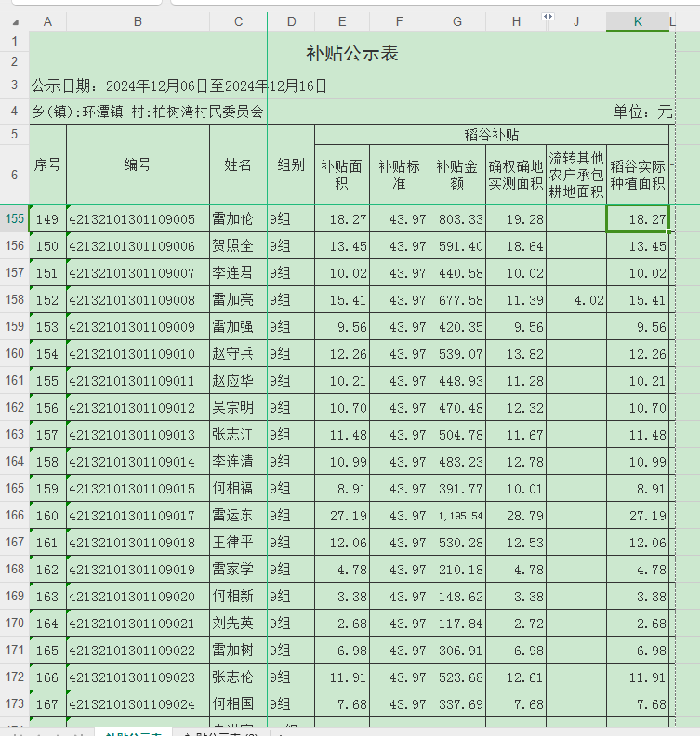Click the planted area cell 6.98
The width and height of the screenshot is (700, 736).
(x=638, y=651)
